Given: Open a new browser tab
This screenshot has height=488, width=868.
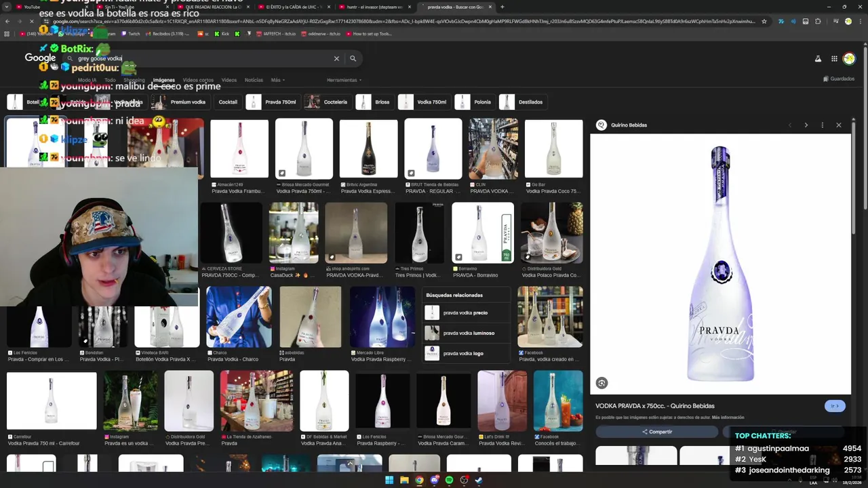Looking at the screenshot, I should point(502,7).
